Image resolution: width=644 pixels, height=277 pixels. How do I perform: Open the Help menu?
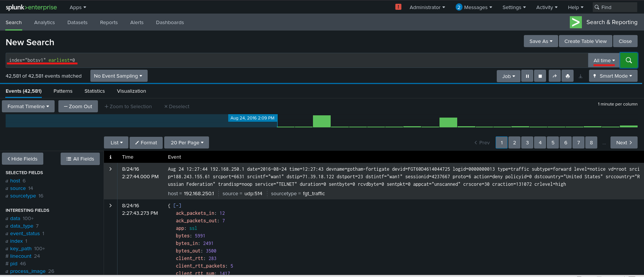[x=575, y=7]
